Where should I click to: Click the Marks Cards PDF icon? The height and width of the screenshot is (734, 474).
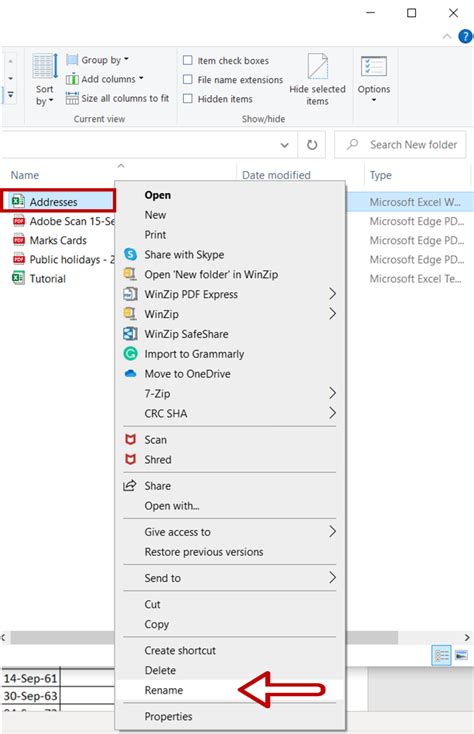click(19, 240)
